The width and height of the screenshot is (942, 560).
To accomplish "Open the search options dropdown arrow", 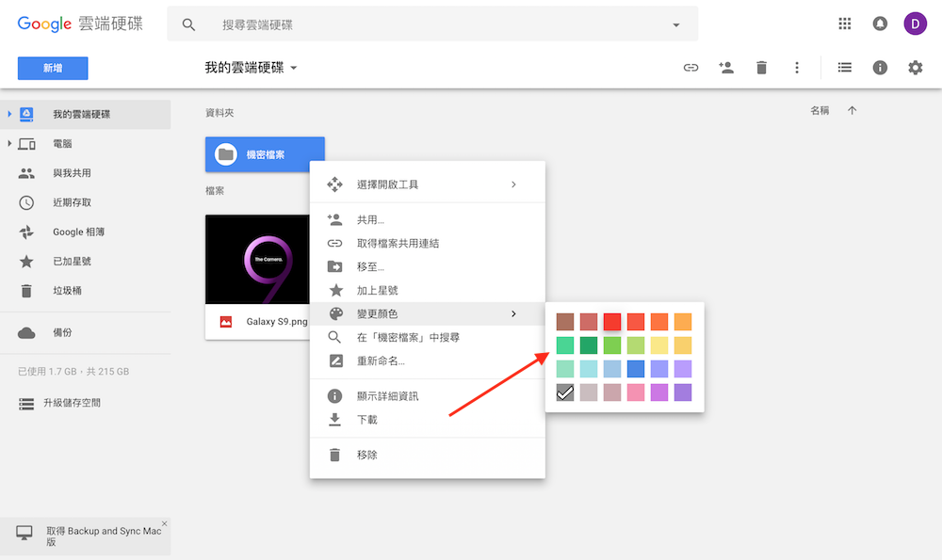I will (x=675, y=24).
